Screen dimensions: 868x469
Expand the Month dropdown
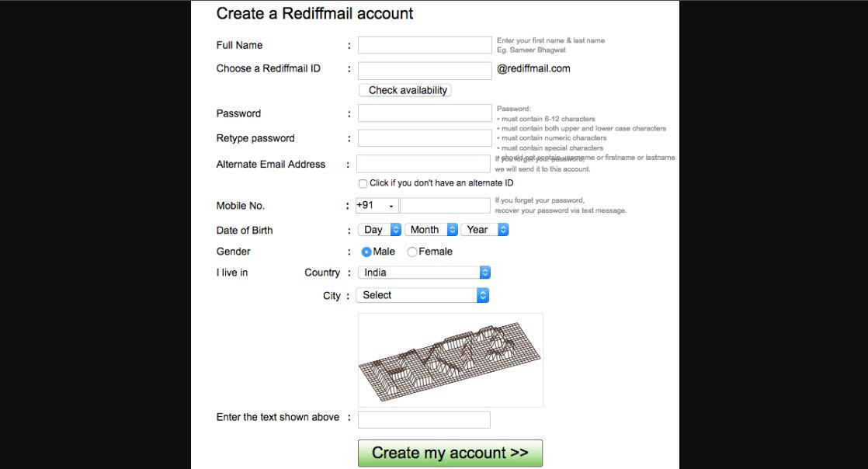431,230
